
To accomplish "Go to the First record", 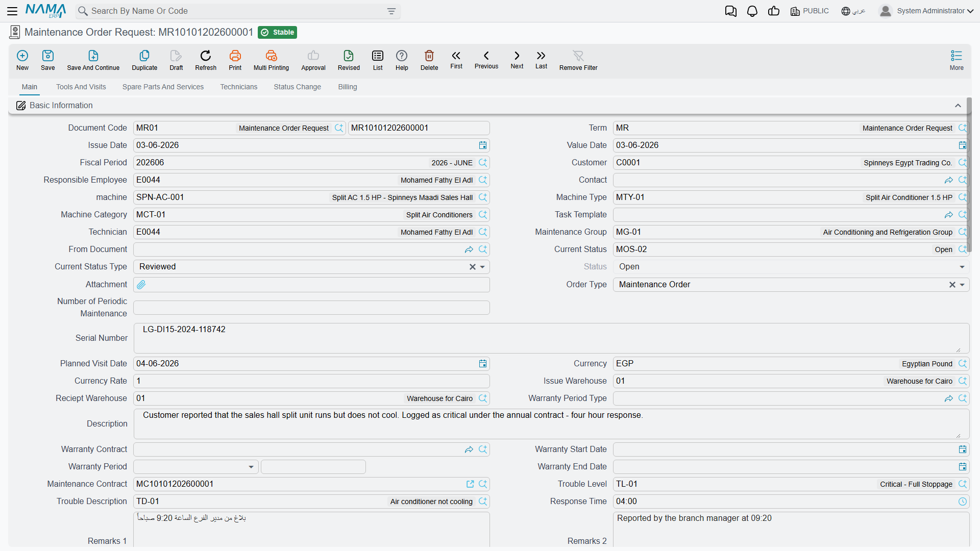I will click(456, 59).
